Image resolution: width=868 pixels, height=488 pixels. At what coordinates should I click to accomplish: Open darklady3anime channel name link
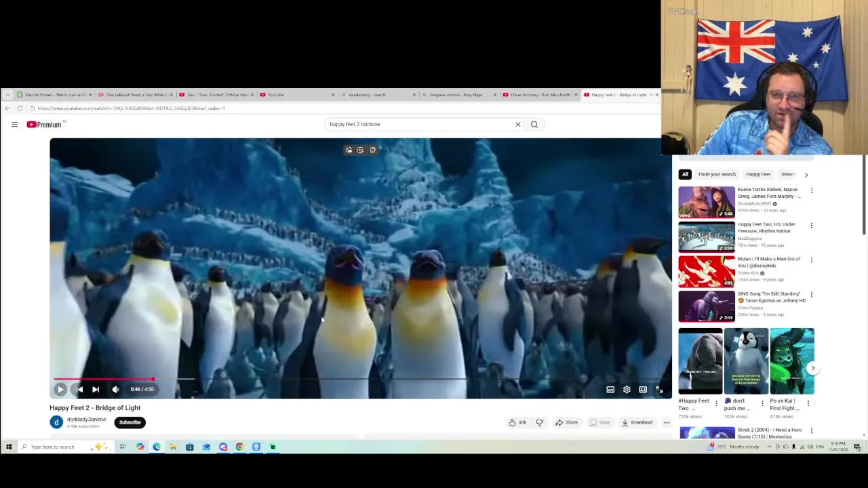[x=86, y=420]
